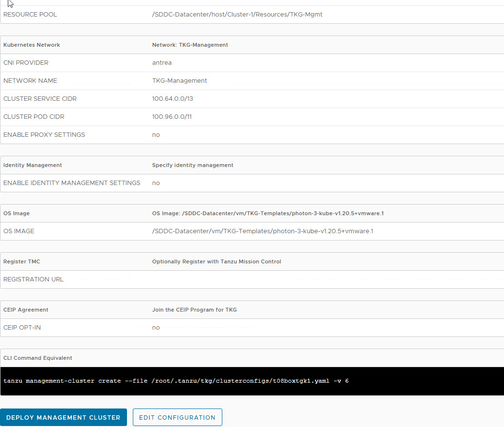Click the Identity Management section header
The image size is (504, 427).
pos(33,165)
